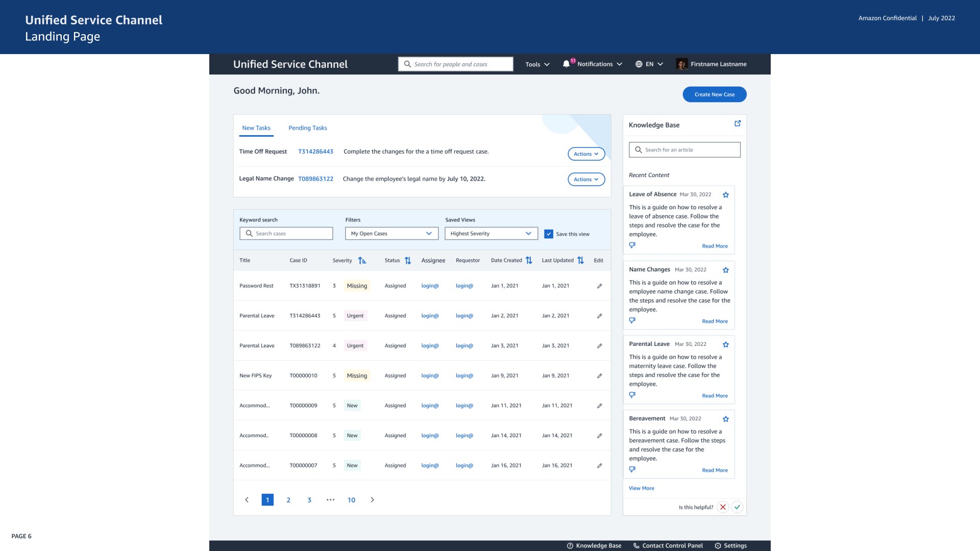Click edit pencil for Password Rest case
Viewport: 980px width, 551px height.
(x=599, y=286)
